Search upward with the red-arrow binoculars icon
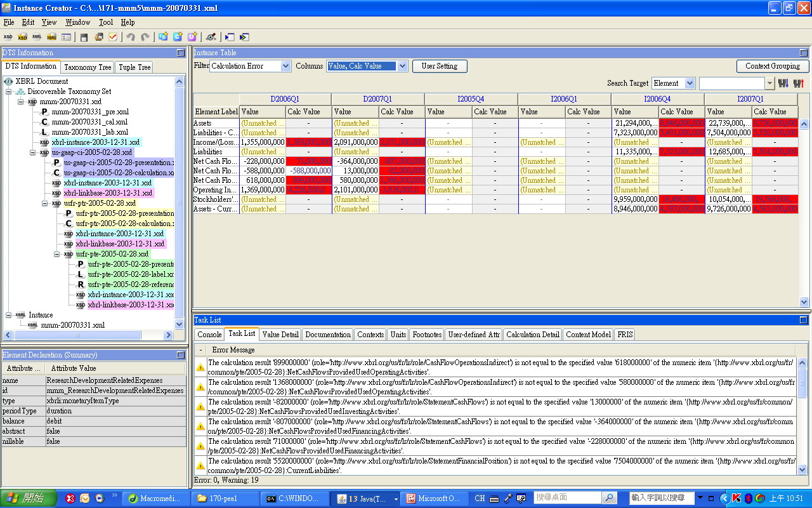Image resolution: width=812 pixels, height=508 pixels. pyautogui.click(x=799, y=83)
